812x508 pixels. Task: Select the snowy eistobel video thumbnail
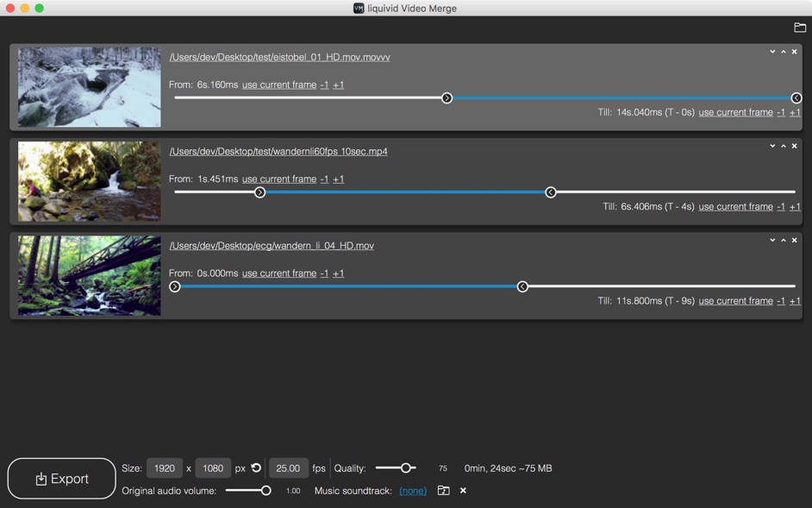pyautogui.click(x=89, y=87)
